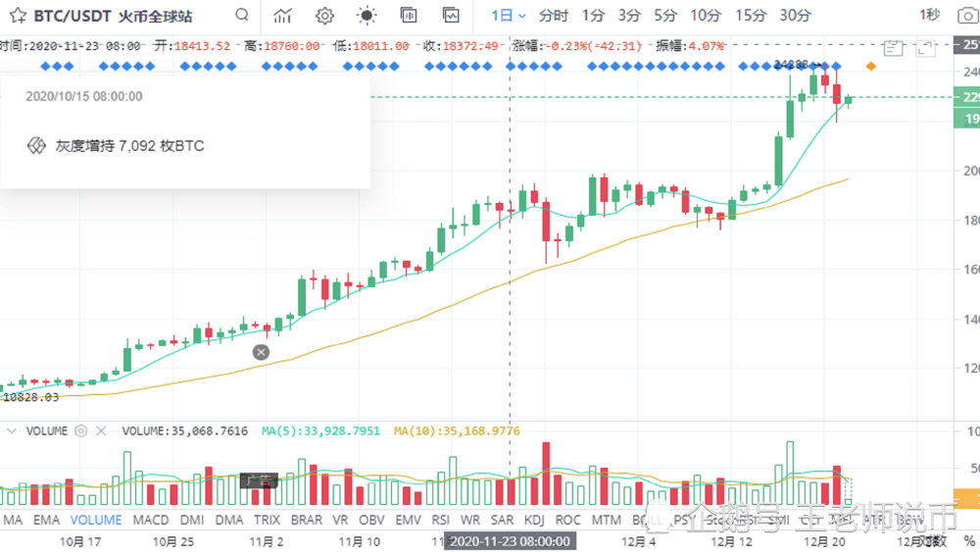The image size is (980, 552).
Task: Open VOLUME indicator settings gear
Action: pos(80,430)
